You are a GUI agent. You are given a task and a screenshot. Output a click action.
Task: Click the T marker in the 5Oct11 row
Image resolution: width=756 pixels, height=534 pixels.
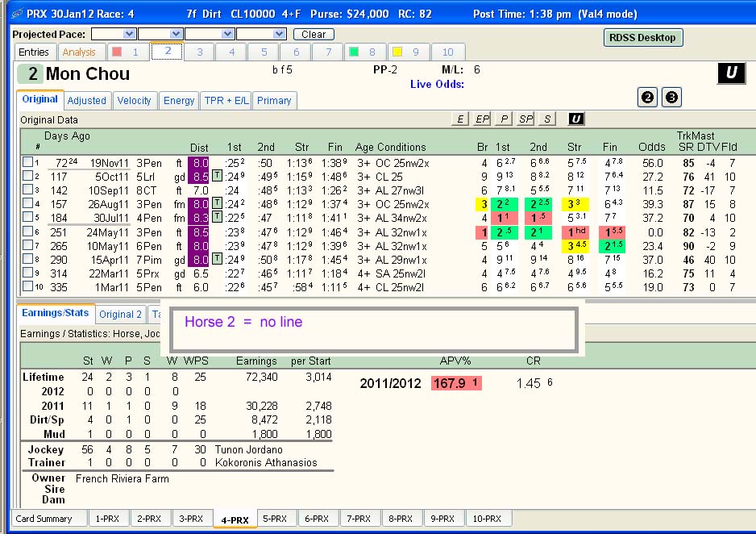tap(217, 176)
